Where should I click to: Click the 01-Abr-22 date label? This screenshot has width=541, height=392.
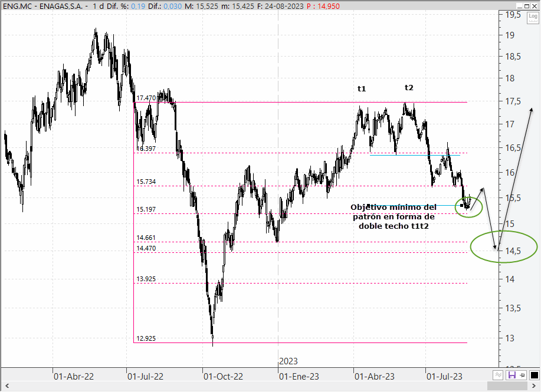click(74, 377)
